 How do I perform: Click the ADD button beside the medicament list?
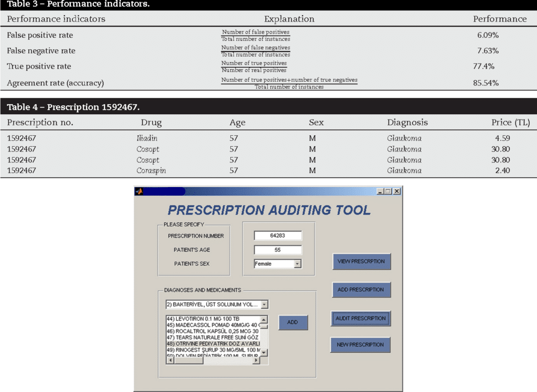pos(293,322)
